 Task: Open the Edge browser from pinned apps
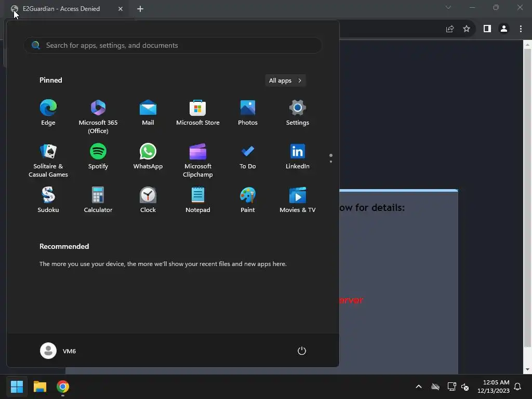pos(48,113)
